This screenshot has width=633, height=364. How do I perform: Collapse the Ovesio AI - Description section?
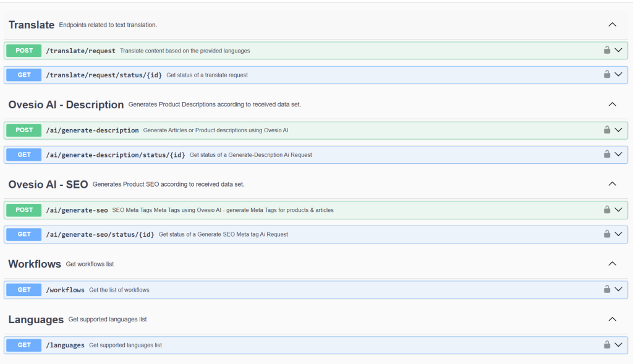(x=613, y=104)
